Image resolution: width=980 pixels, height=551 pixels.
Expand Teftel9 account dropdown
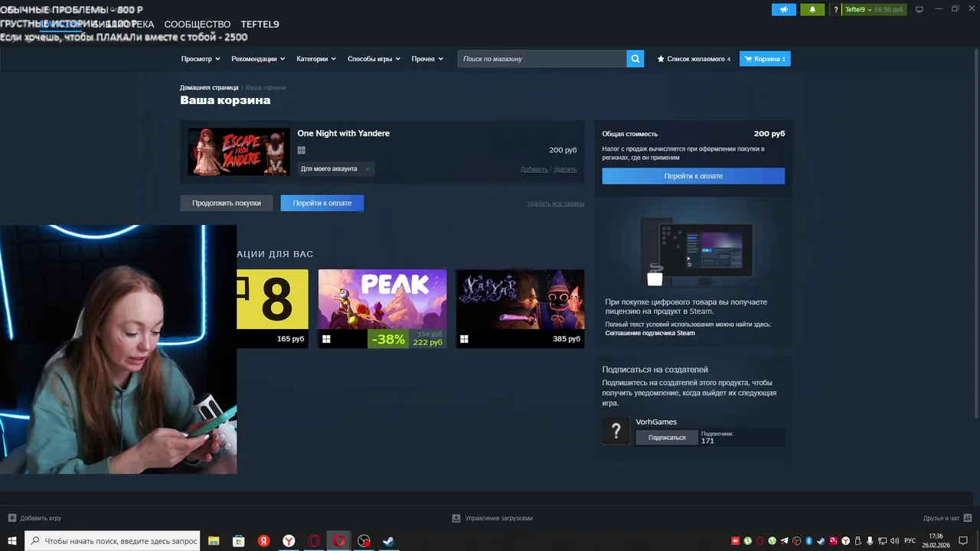click(857, 9)
